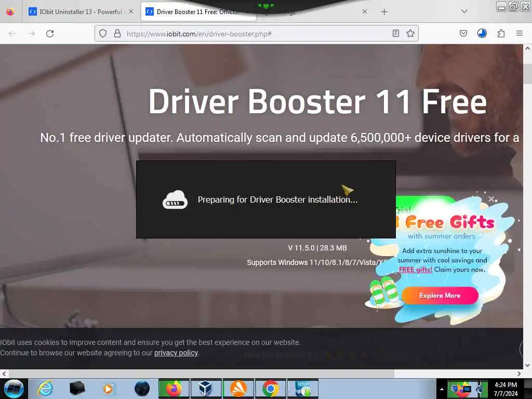Click the V 11.5.0 | 28.3 MB text

[x=317, y=248]
